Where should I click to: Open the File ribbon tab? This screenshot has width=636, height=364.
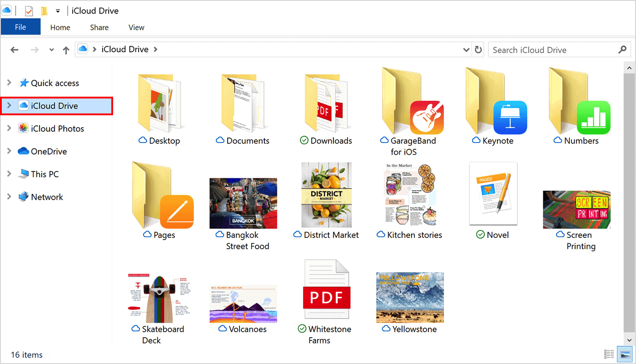[x=20, y=27]
